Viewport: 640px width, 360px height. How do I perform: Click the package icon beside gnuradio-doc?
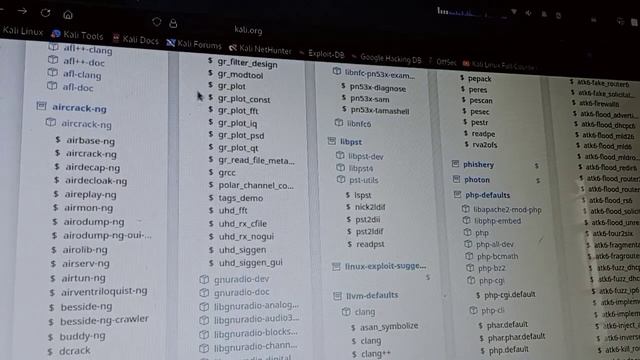click(x=204, y=293)
